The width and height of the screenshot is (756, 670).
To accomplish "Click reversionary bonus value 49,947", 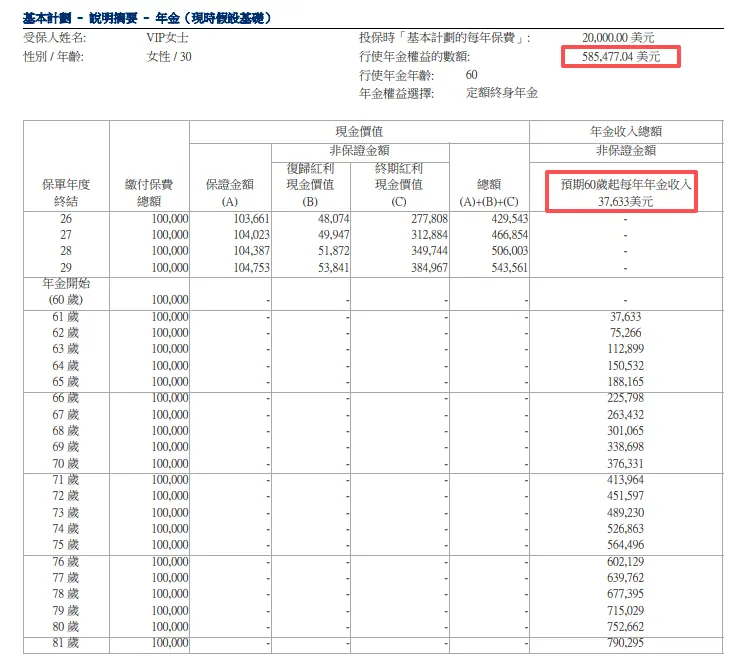I will pos(333,235).
